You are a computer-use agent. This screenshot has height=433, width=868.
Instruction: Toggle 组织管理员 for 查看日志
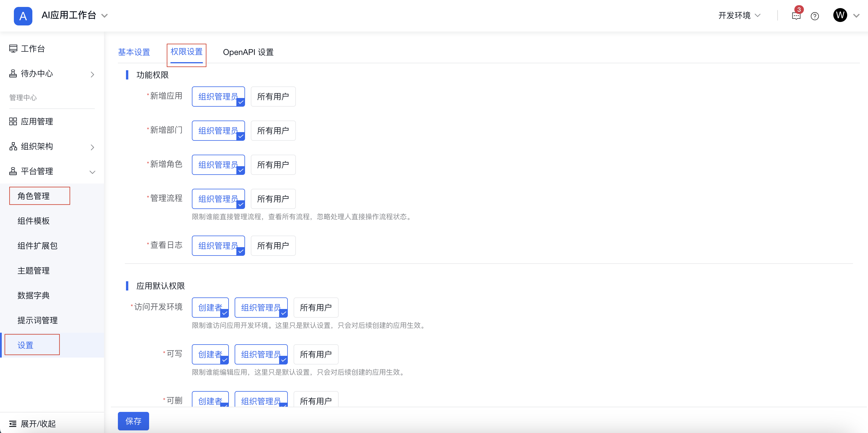pos(218,246)
